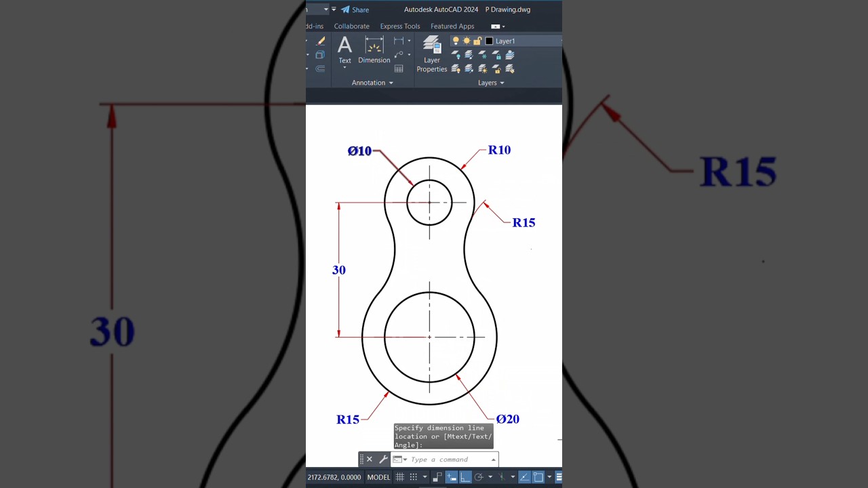868x488 pixels.
Task: Click the 3D box edit icon below Erase
Action: click(x=320, y=54)
